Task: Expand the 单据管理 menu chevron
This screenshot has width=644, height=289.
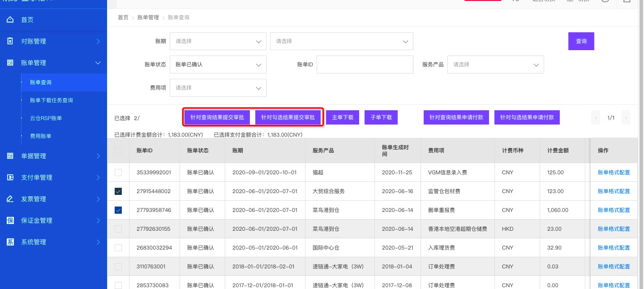Action: pos(98,156)
